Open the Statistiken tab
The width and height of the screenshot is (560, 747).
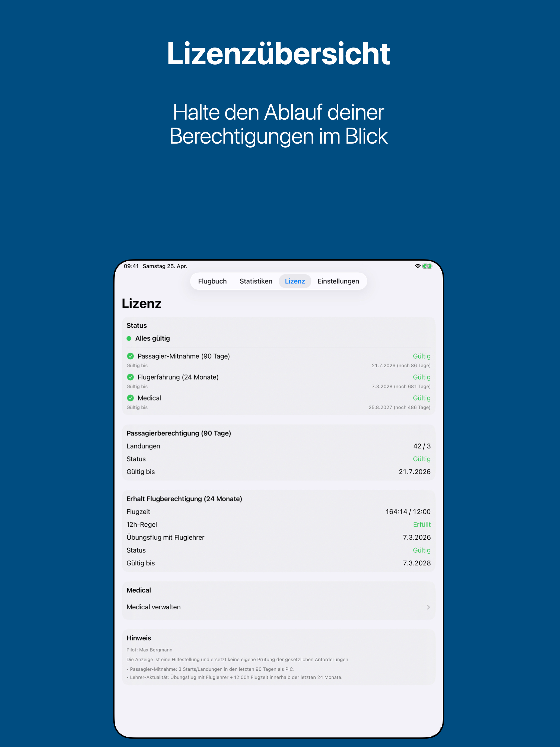click(256, 281)
